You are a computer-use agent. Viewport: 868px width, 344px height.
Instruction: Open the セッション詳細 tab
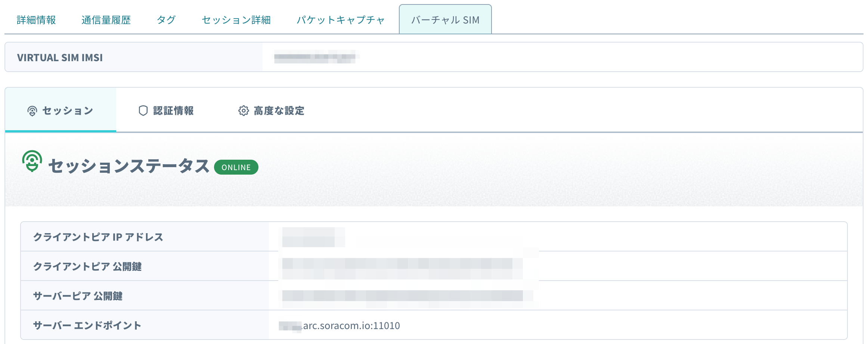pyautogui.click(x=236, y=20)
